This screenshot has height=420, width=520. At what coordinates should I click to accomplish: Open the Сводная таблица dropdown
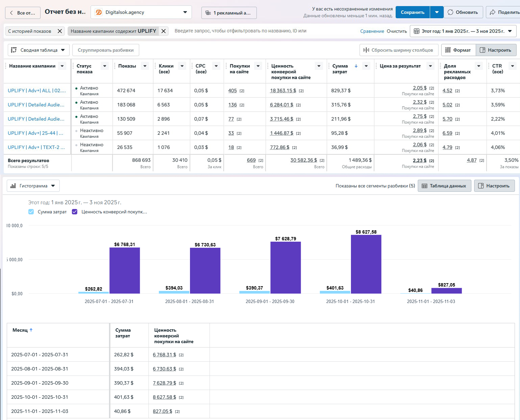tap(38, 50)
